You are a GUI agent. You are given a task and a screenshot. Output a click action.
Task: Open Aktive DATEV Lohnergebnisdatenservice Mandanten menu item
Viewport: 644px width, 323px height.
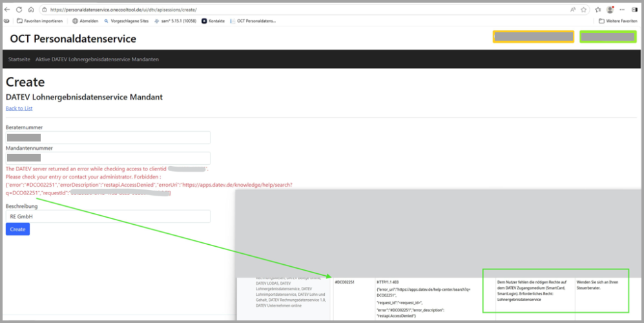coord(97,59)
